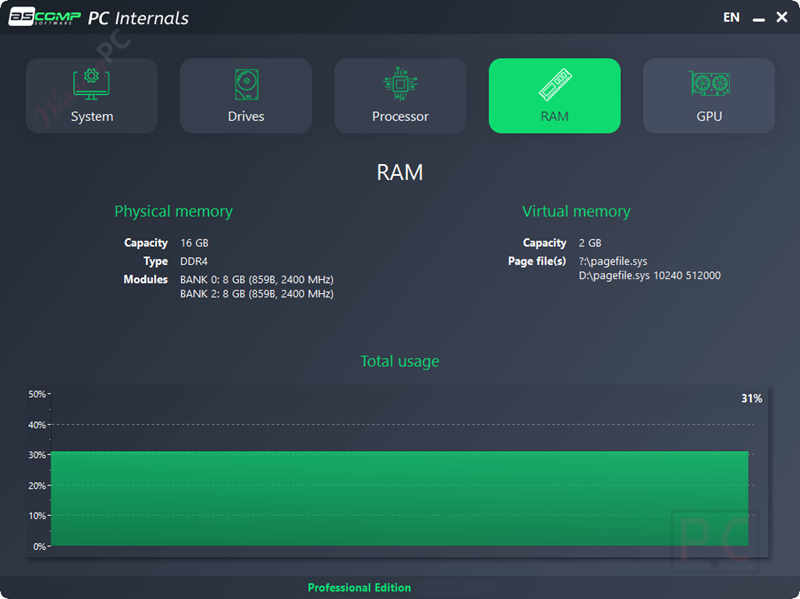The width and height of the screenshot is (800, 599).
Task: Click the green usage graph area
Action: (399, 498)
